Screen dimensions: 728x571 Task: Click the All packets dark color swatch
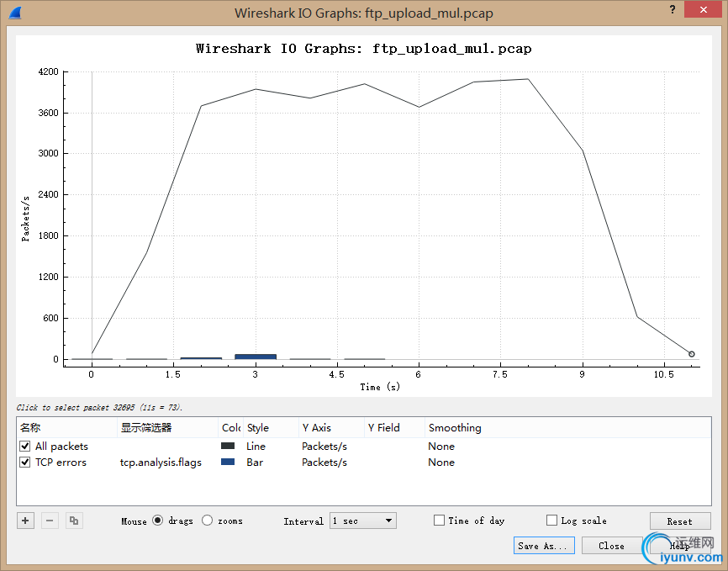pyautogui.click(x=228, y=446)
